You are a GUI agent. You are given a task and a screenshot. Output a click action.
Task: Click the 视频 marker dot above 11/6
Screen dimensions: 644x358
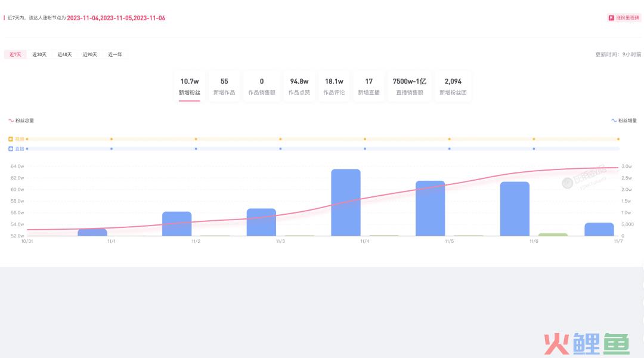[534, 139]
